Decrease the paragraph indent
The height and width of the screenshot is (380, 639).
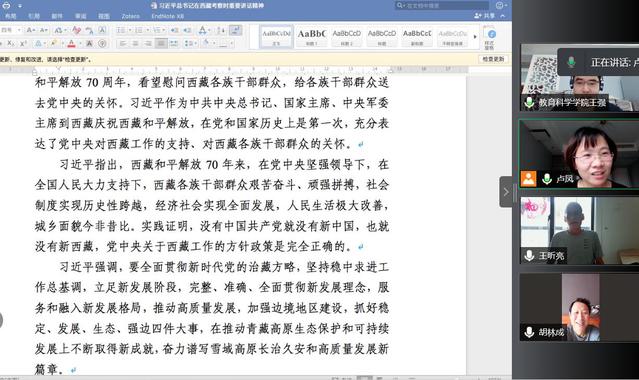(174, 30)
